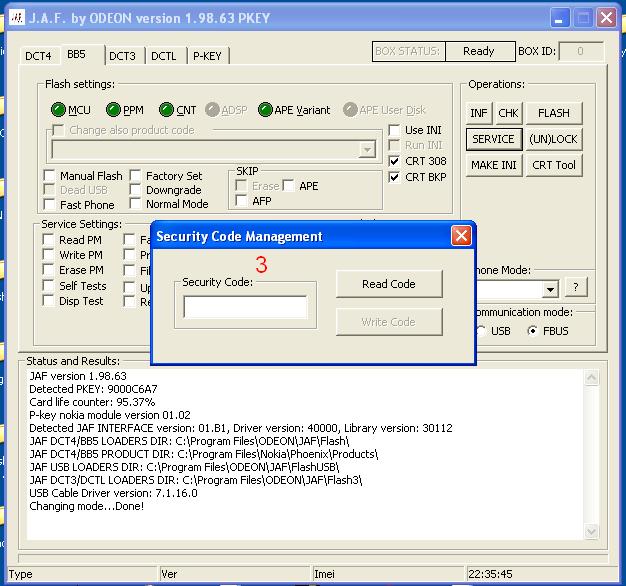The width and height of the screenshot is (626, 586).
Task: Enable the Write PM checkbox
Action: point(48,255)
